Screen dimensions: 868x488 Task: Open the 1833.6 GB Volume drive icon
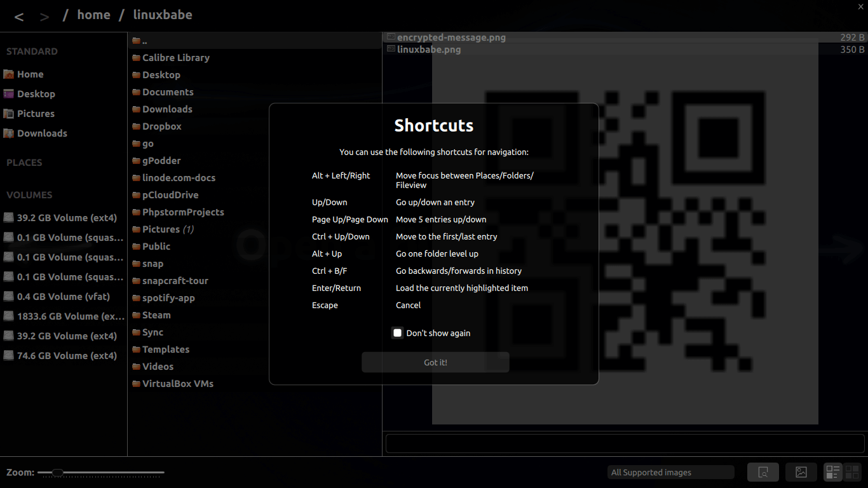click(9, 316)
